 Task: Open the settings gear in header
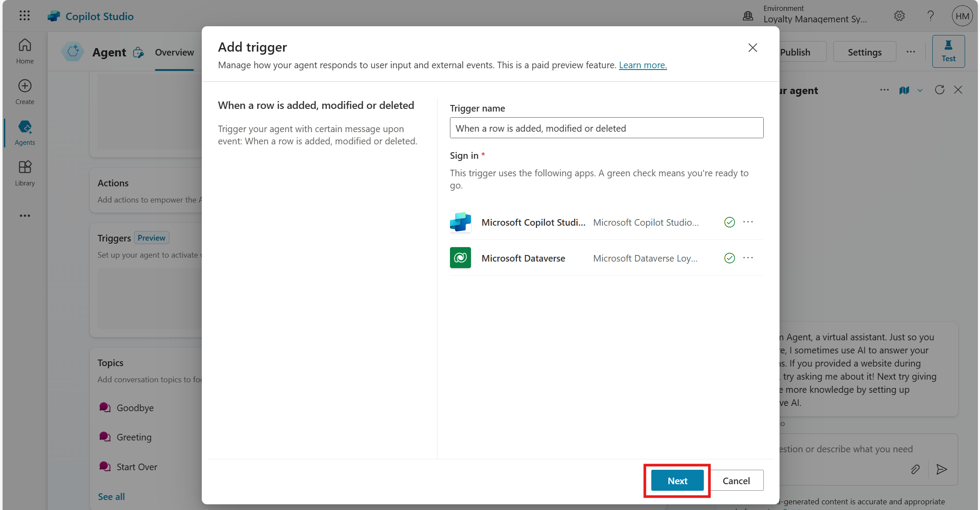click(x=899, y=16)
